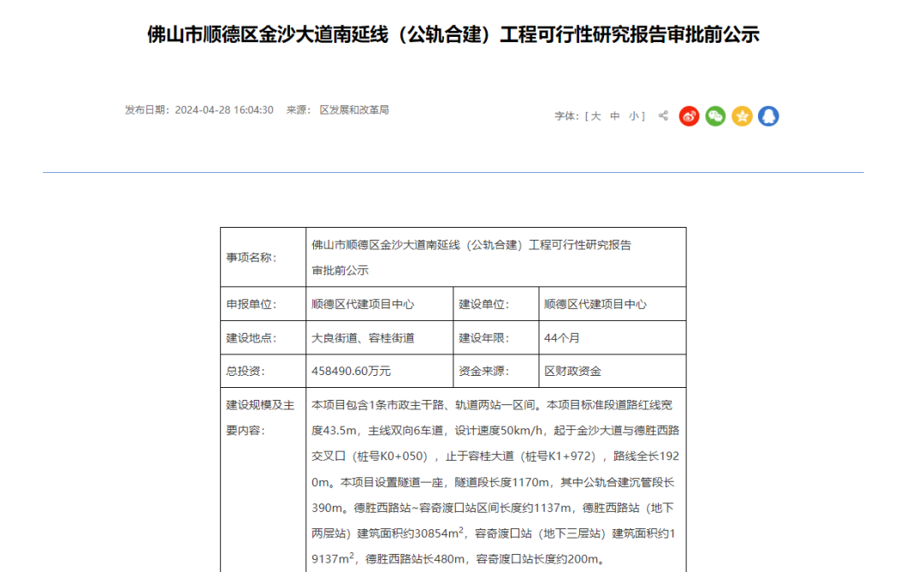Share to QQ Zone with star icon
The height and width of the screenshot is (572, 924).
tap(742, 116)
